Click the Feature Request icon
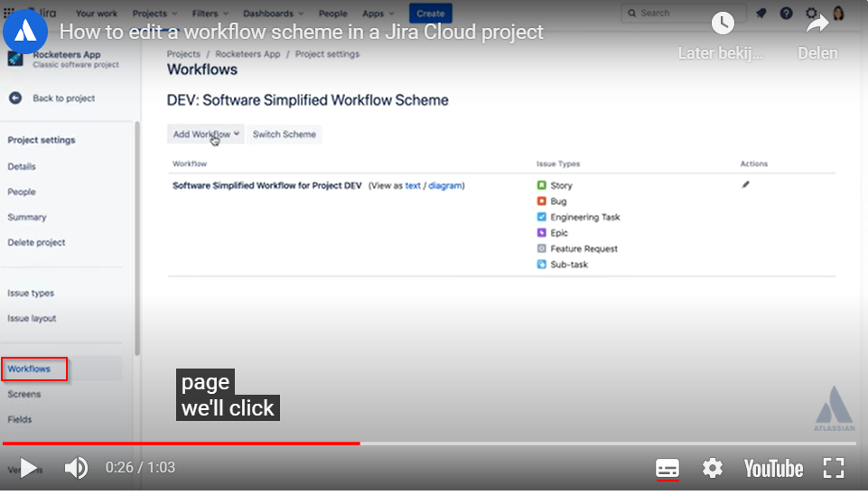 point(541,248)
